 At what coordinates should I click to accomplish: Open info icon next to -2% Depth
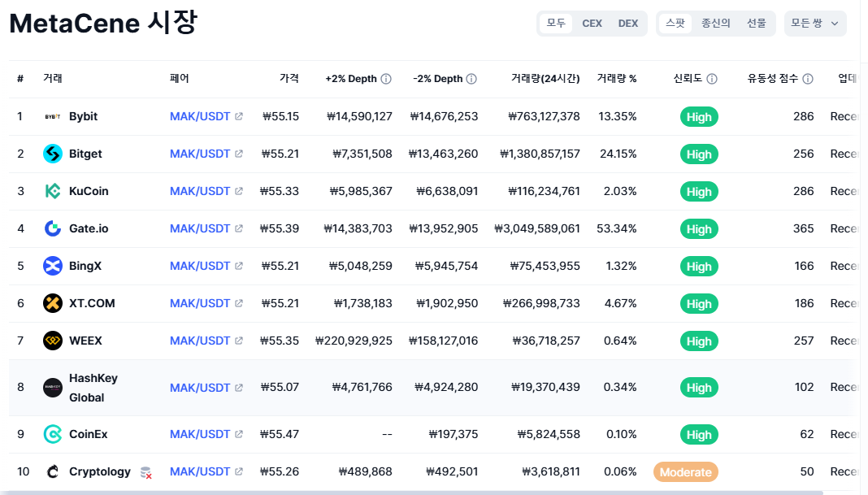471,79
